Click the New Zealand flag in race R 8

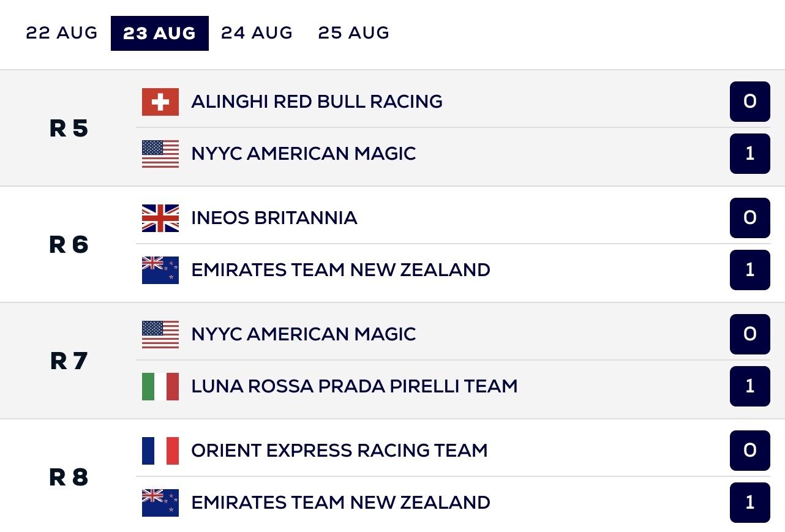tap(160, 503)
